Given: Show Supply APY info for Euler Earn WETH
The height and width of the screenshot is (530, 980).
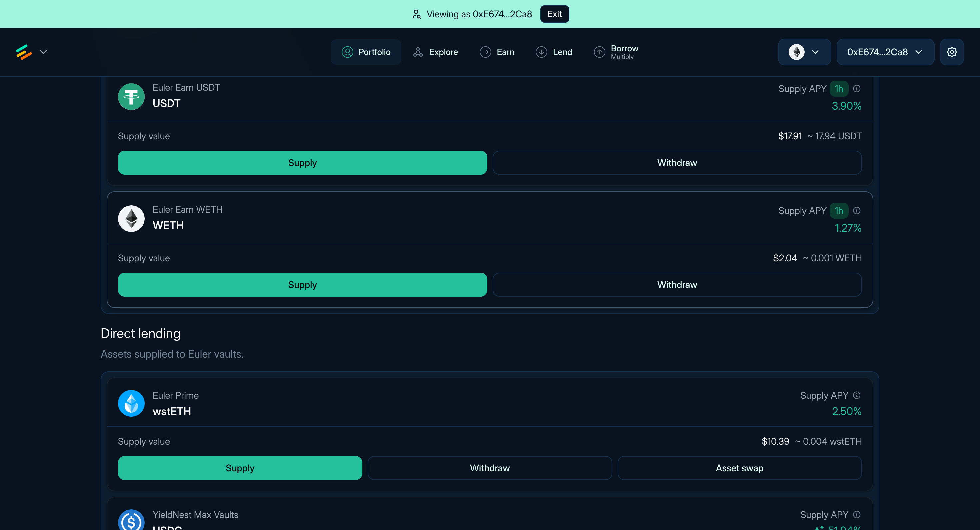Looking at the screenshot, I should (857, 211).
